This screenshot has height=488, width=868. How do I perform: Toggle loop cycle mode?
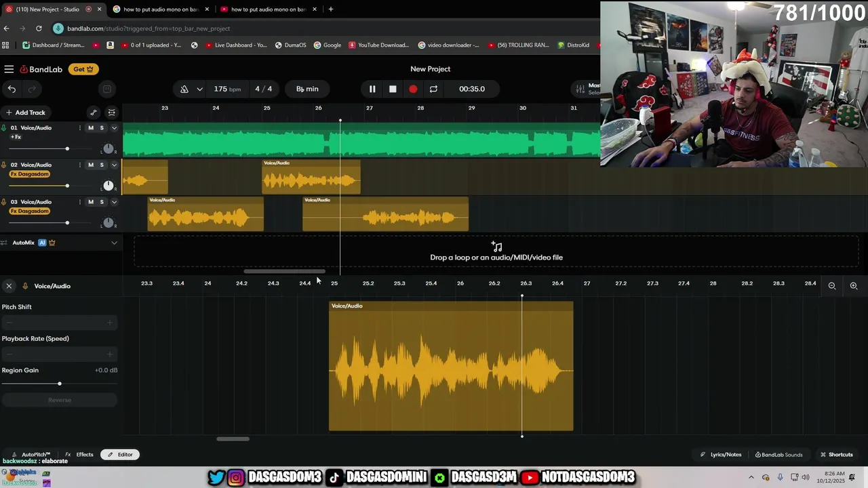[x=433, y=89]
